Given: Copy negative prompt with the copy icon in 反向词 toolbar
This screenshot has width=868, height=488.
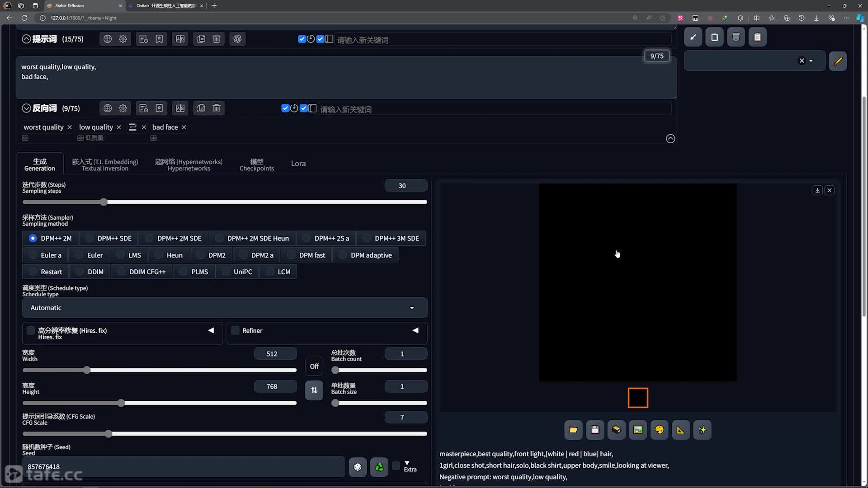Looking at the screenshot, I should point(201,108).
